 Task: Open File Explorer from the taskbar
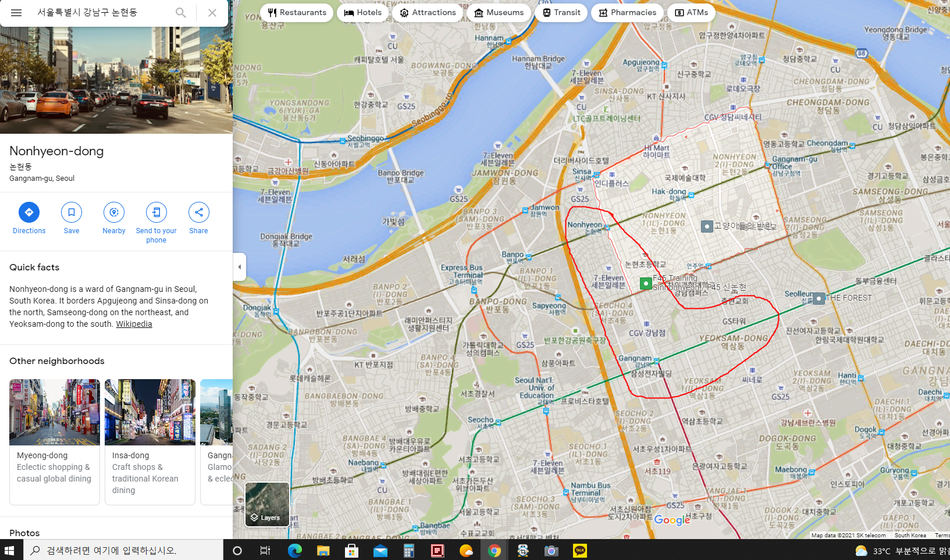click(x=323, y=550)
